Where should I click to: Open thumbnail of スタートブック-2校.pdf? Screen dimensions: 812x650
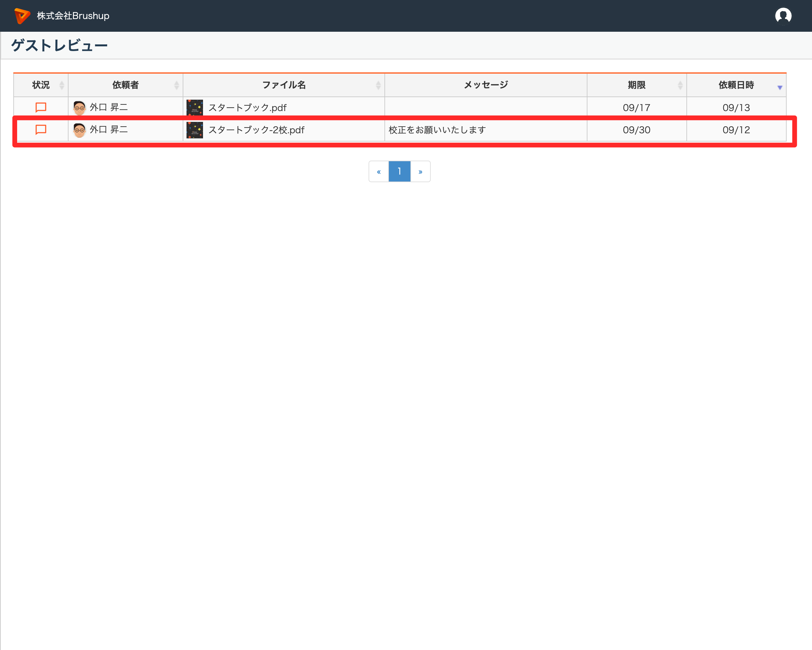click(x=195, y=130)
